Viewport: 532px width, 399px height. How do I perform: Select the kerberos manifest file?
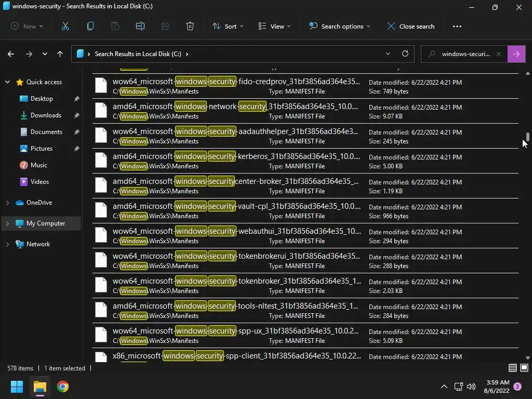pyautogui.click(x=305, y=161)
